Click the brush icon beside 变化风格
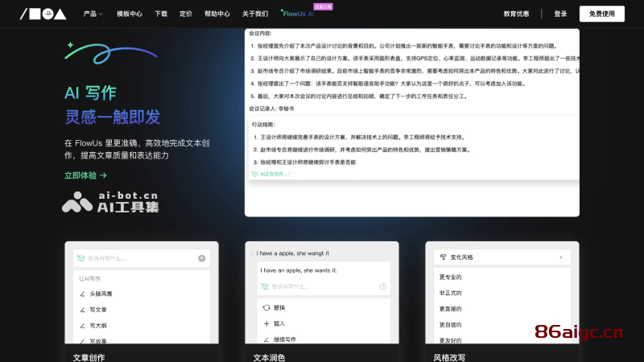The width and height of the screenshot is (644, 362). pyautogui.click(x=444, y=257)
